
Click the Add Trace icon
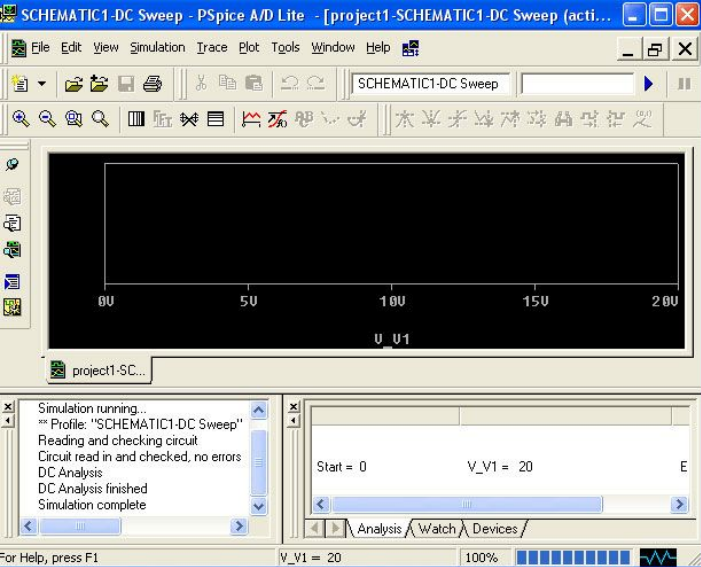[251, 119]
